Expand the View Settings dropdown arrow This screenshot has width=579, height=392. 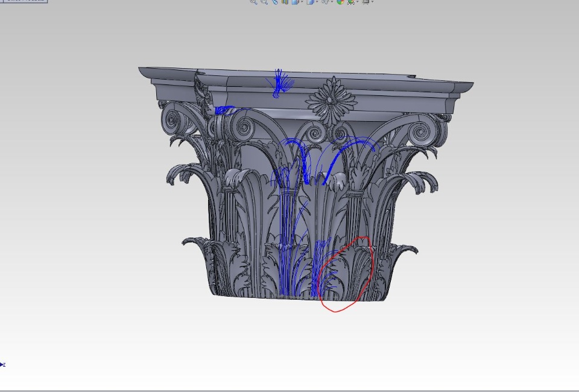(372, 2)
